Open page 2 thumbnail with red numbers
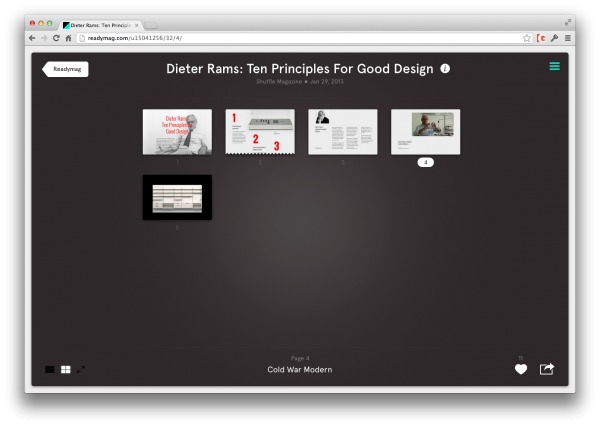The image size is (600, 427). tap(260, 132)
